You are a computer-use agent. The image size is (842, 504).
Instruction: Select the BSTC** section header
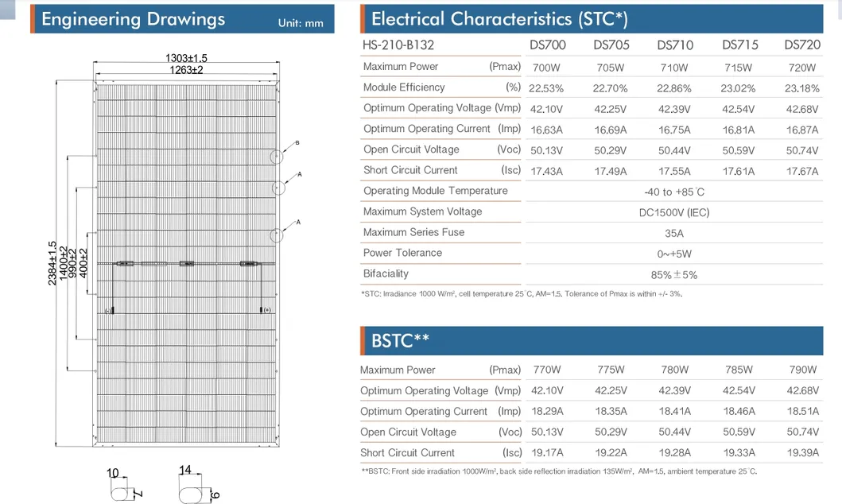(592, 340)
